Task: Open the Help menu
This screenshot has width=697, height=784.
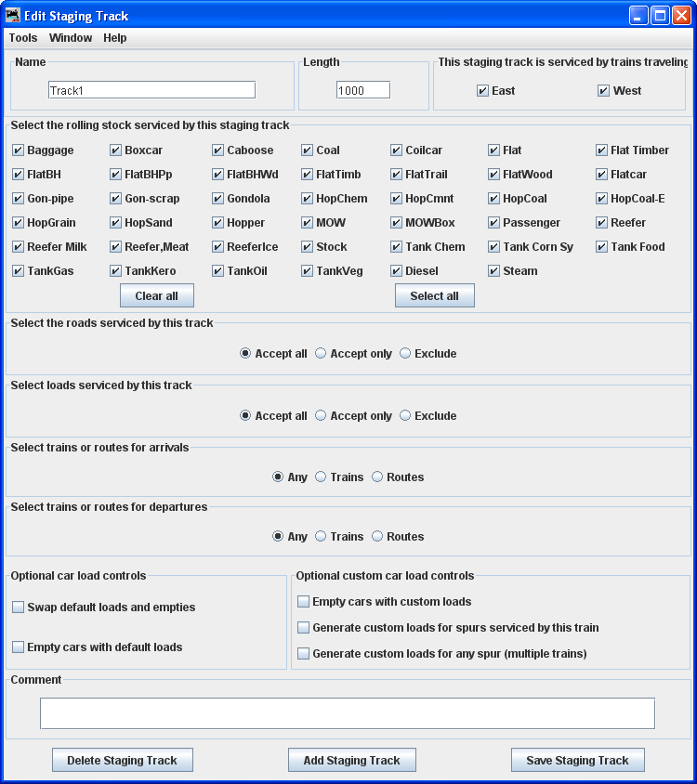Action: click(115, 38)
